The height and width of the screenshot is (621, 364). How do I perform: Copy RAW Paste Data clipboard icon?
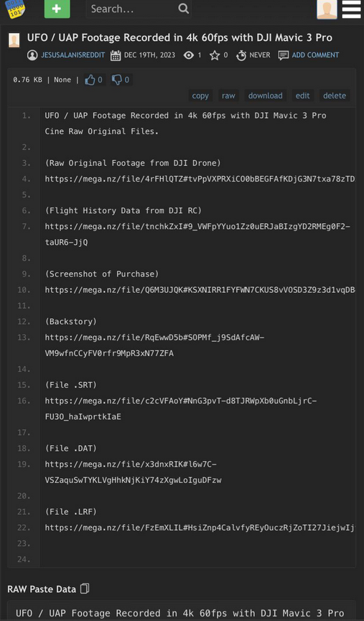point(85,589)
